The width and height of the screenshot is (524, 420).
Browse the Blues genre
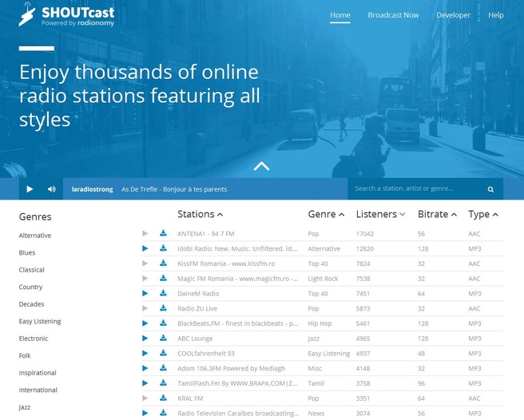point(27,252)
